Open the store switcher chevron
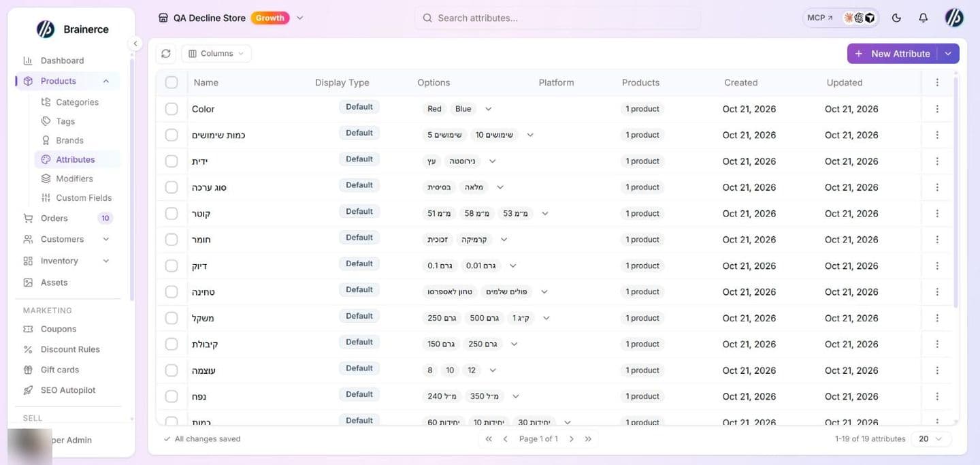Image resolution: width=980 pixels, height=465 pixels. click(300, 18)
